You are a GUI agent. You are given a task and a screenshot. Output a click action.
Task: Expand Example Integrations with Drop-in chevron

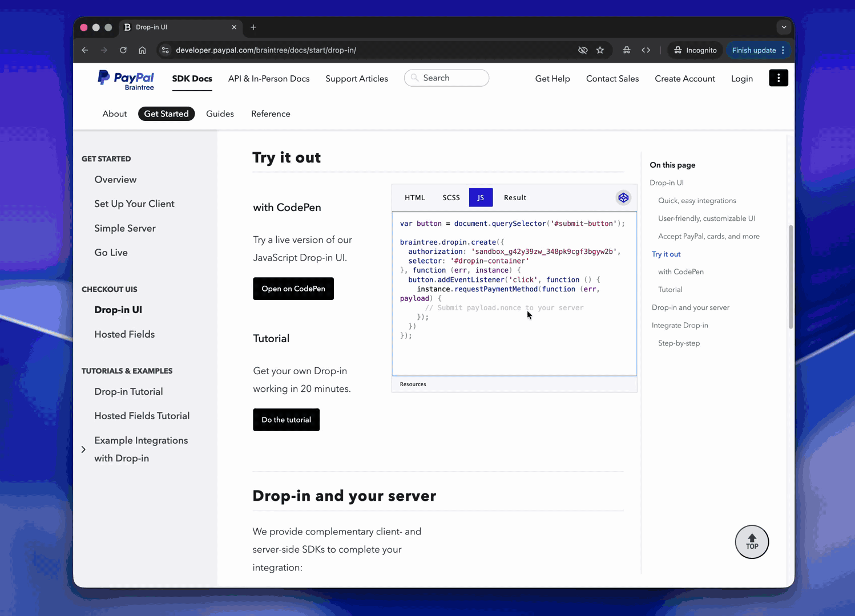point(83,449)
